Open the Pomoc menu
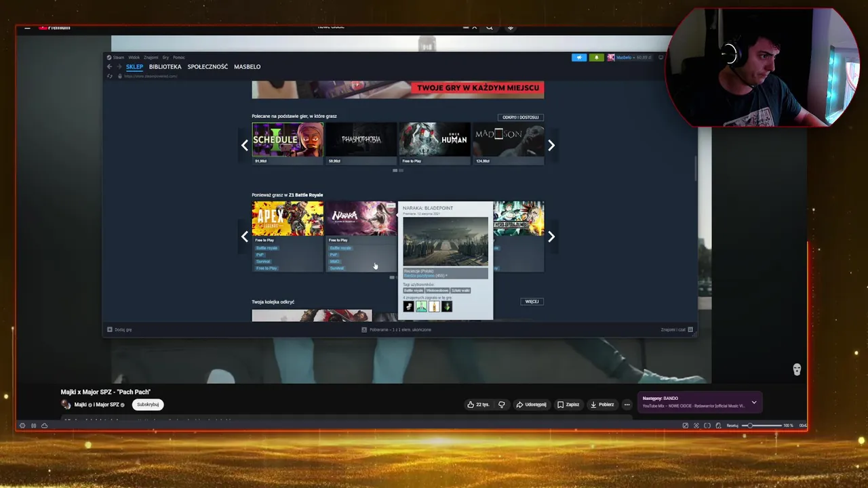 [179, 58]
